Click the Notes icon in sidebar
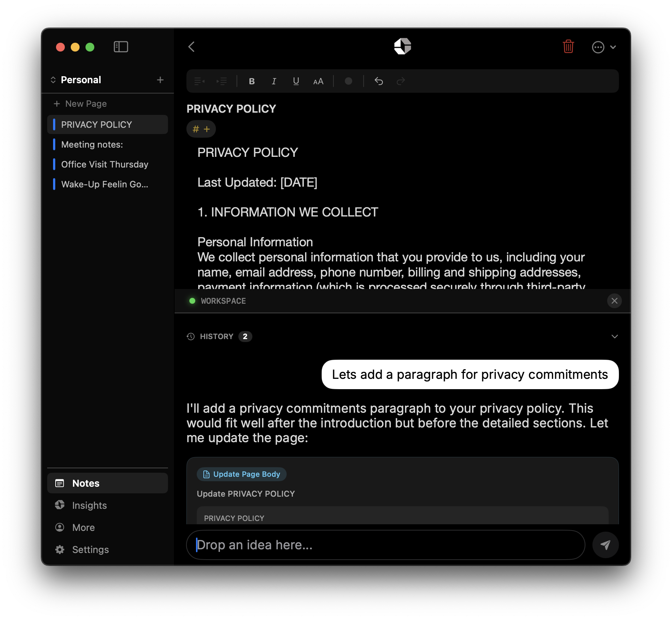672x620 pixels. tap(59, 483)
